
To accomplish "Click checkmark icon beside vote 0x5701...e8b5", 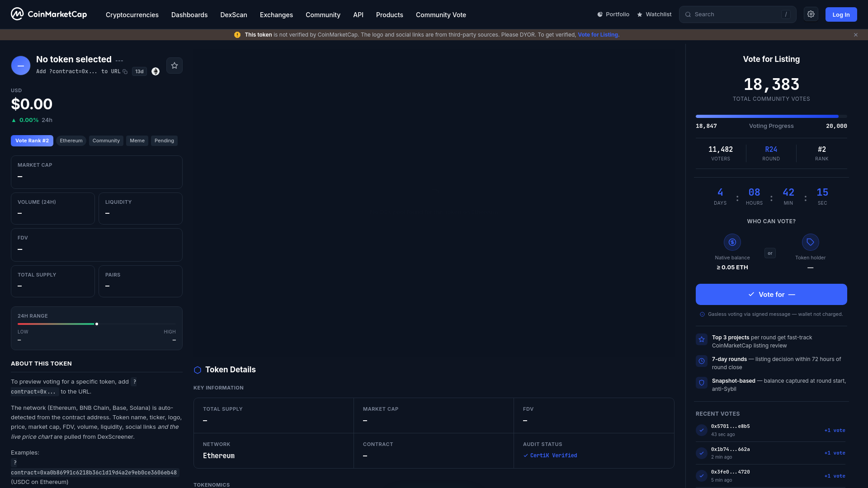I will 702,430.
